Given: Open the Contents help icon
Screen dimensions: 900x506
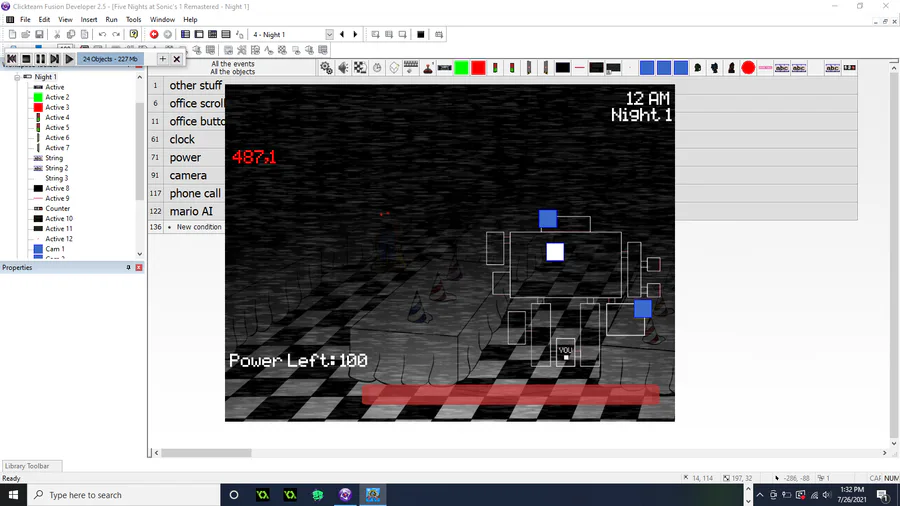Looking at the screenshot, I should [134, 34].
